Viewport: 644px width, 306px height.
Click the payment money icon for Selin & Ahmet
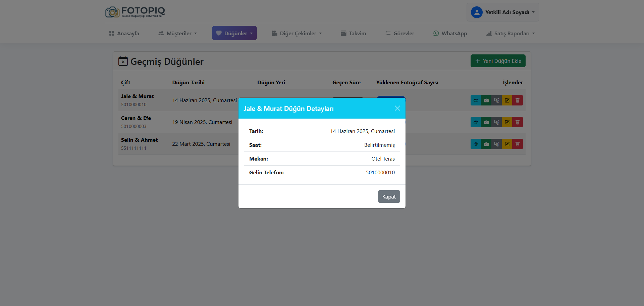(x=496, y=144)
